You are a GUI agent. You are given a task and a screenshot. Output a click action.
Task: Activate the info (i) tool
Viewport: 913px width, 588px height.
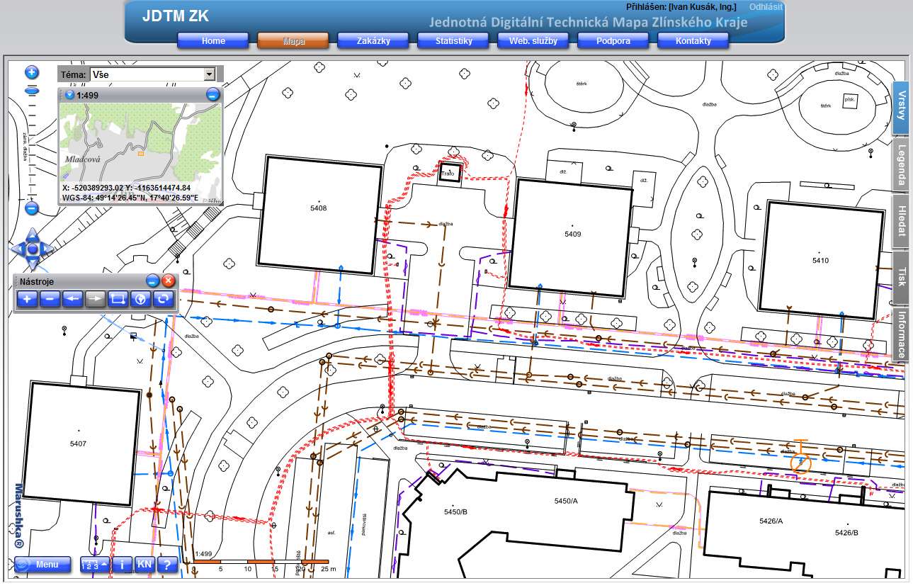[x=123, y=565]
